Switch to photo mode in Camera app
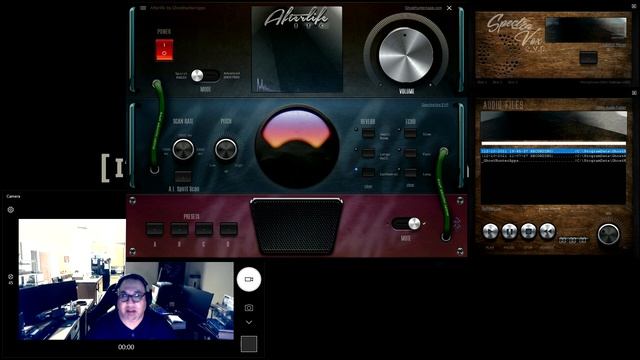Image resolution: width=640 pixels, height=360 pixels. pos(249,308)
